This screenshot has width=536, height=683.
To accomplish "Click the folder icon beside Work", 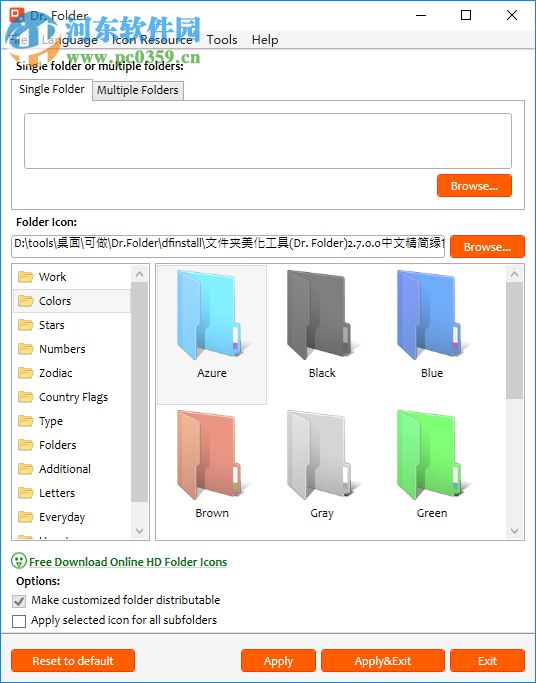I will coord(26,277).
